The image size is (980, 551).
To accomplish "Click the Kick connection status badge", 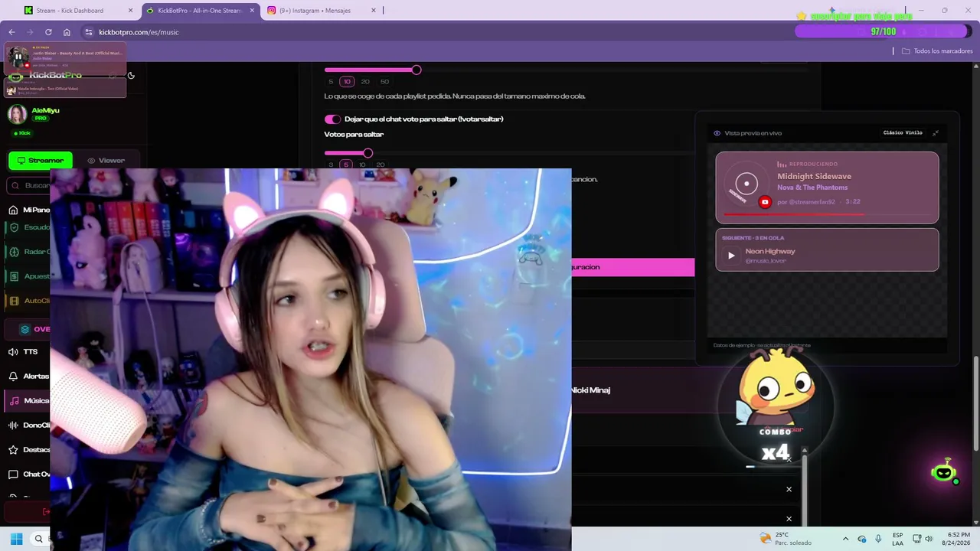I will point(22,133).
